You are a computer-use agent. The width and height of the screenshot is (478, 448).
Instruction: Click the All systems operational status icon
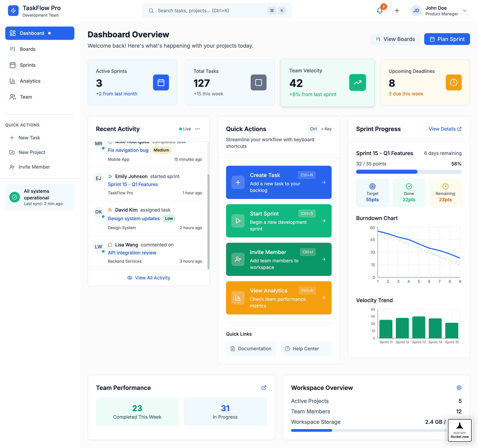(15, 197)
